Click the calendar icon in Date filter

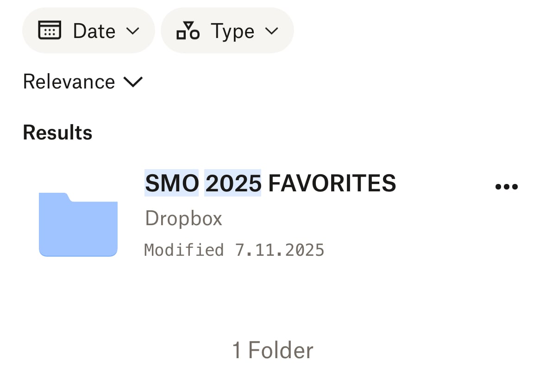pyautogui.click(x=50, y=31)
